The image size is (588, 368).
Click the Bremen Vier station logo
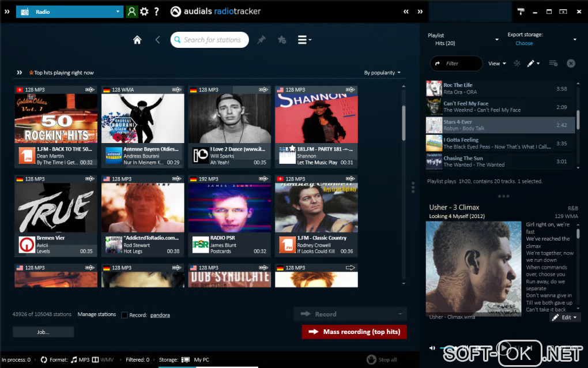pos(27,245)
